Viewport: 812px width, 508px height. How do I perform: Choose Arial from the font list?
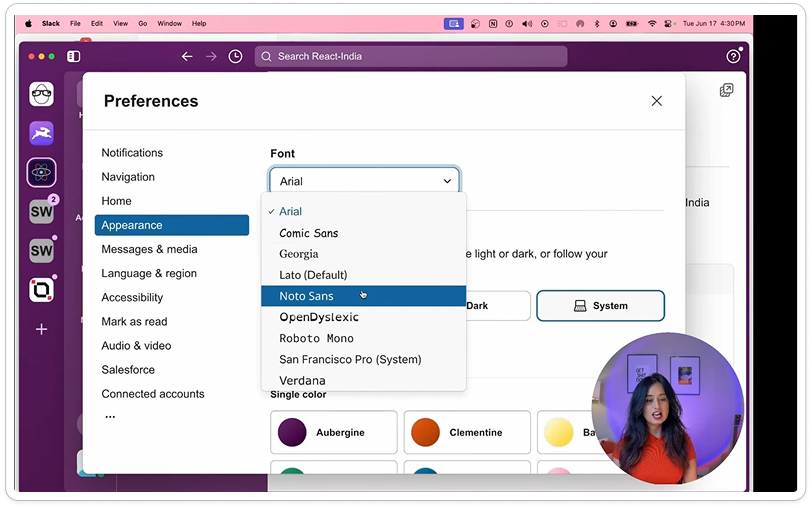click(x=364, y=211)
